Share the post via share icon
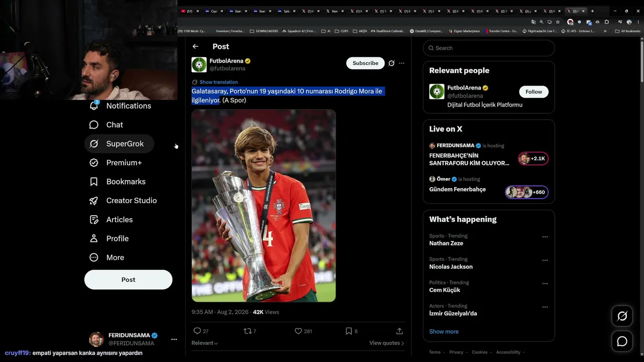 pos(399,331)
